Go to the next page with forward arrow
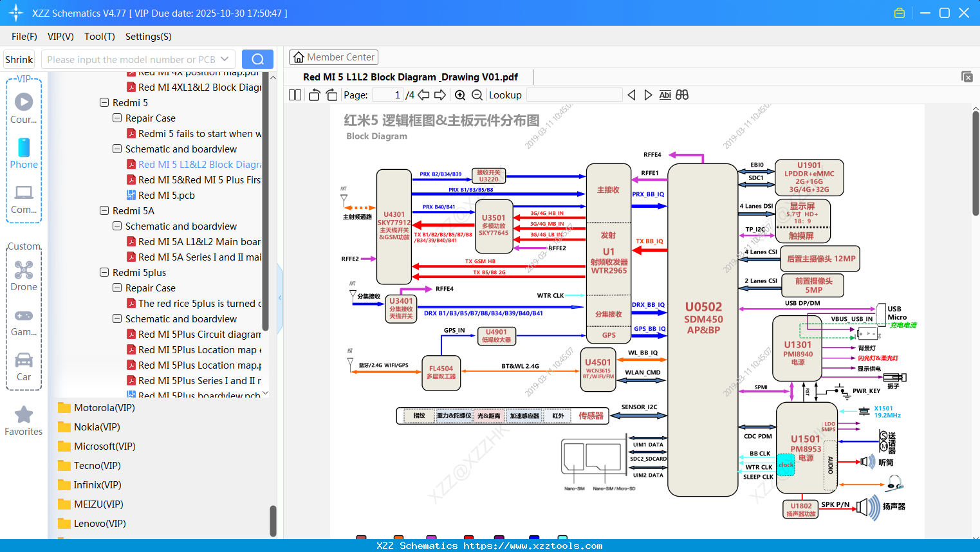 click(439, 95)
